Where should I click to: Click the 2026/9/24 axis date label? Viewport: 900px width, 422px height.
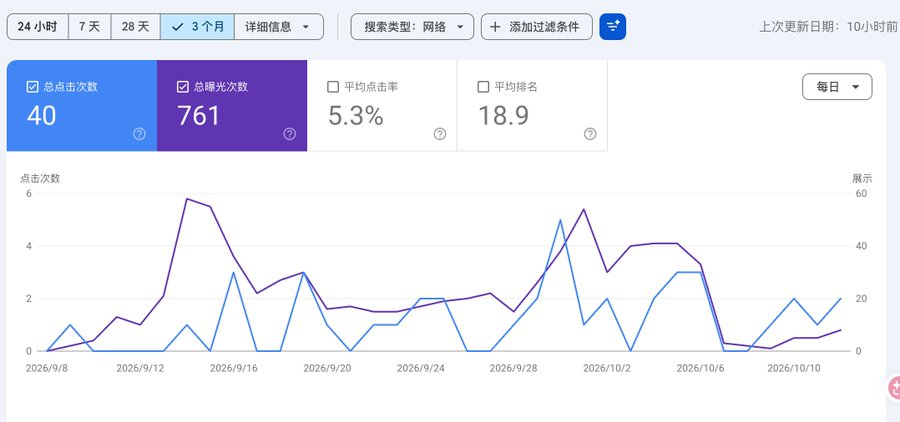(x=421, y=368)
